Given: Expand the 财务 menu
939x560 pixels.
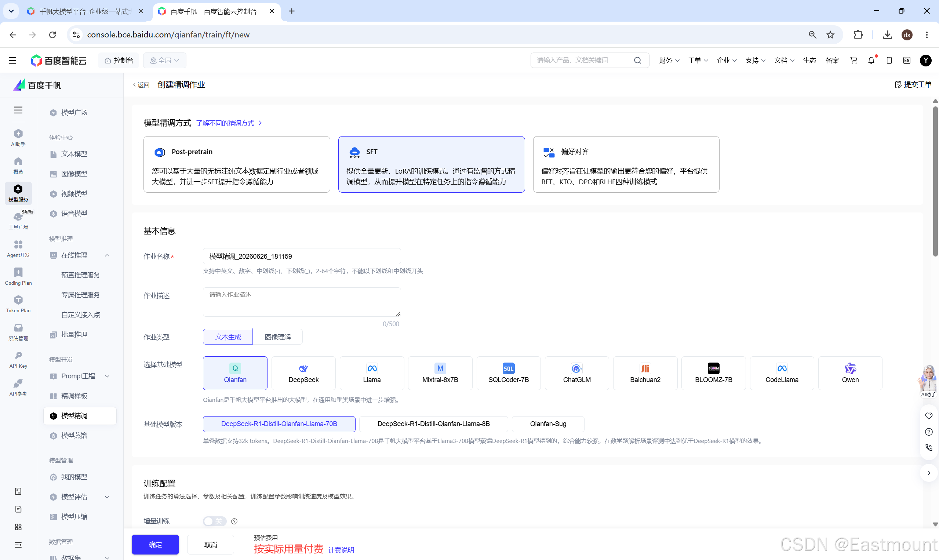Looking at the screenshot, I should 669,61.
